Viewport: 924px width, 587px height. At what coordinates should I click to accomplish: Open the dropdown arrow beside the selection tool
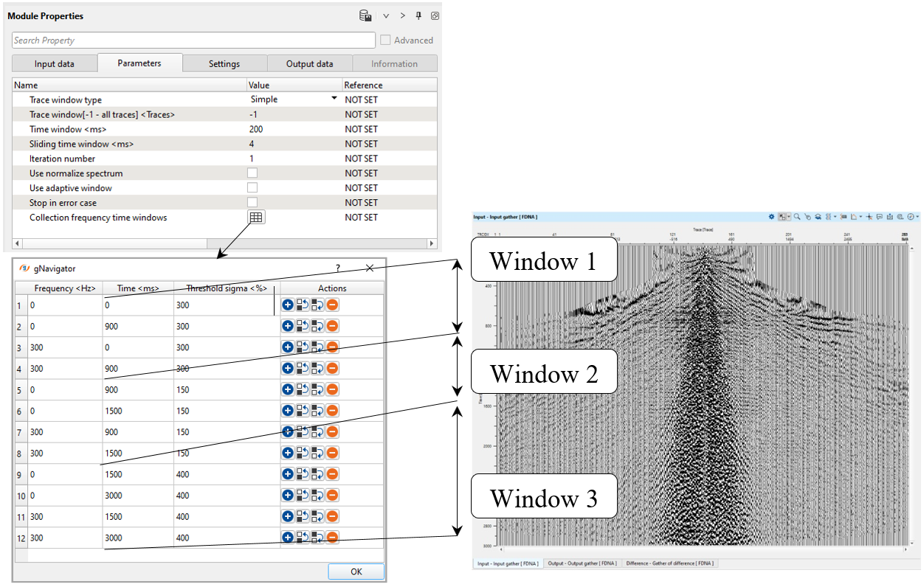click(789, 217)
